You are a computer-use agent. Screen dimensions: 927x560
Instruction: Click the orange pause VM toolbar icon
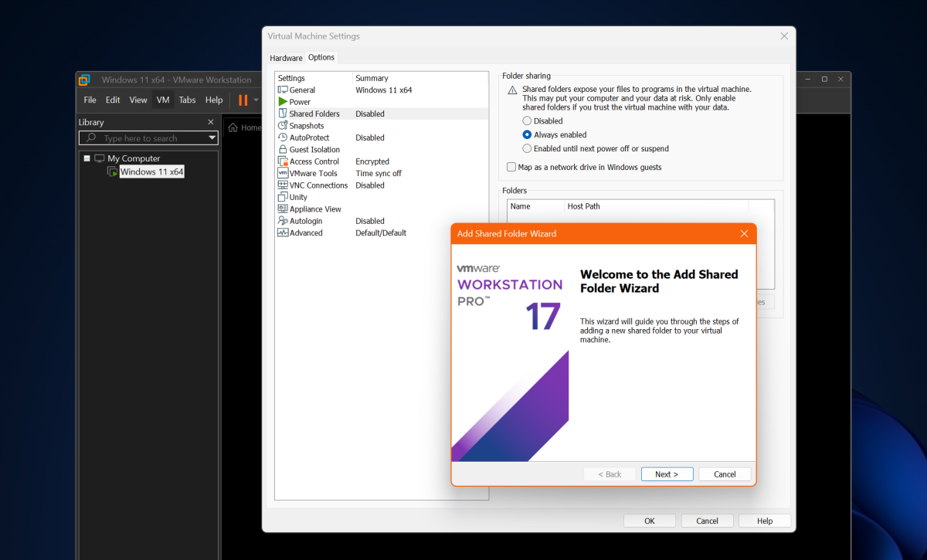243,100
